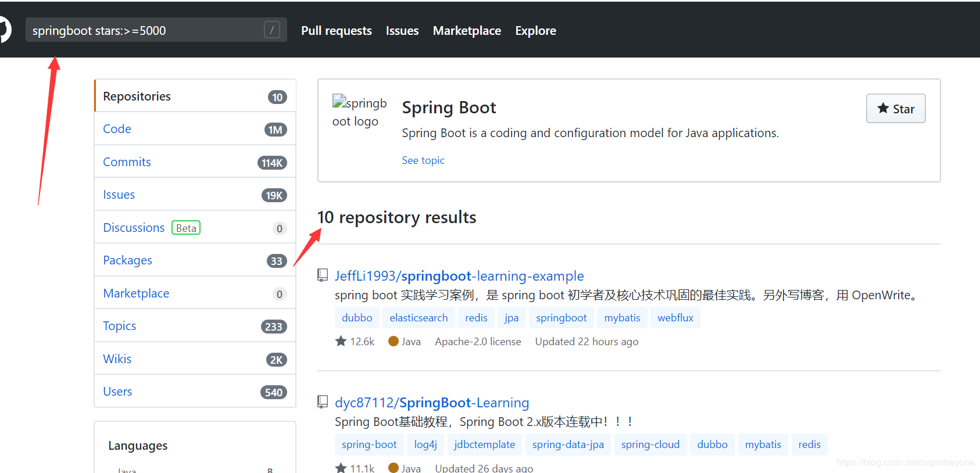The width and height of the screenshot is (980, 473).
Task: Click the springboot logo image
Action: pos(359,112)
